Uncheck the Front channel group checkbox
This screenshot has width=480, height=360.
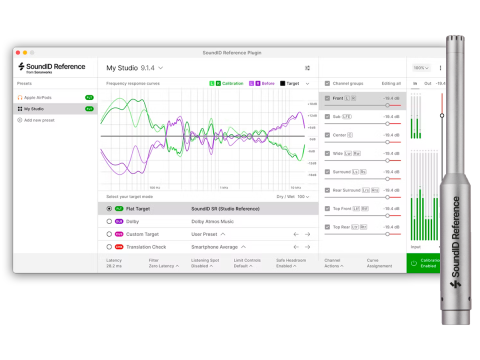[327, 98]
